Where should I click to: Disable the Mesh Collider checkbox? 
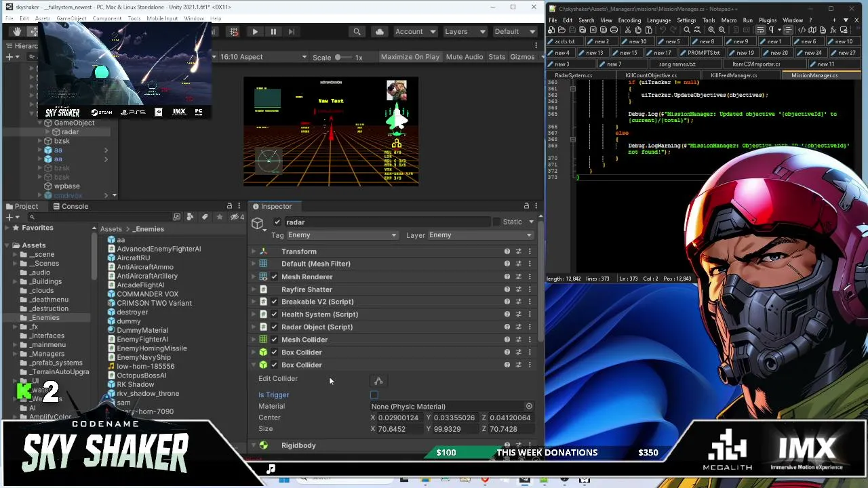(274, 340)
